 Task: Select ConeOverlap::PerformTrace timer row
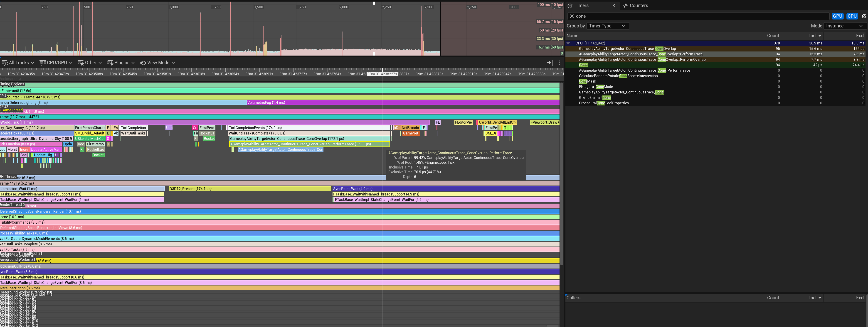(715, 54)
